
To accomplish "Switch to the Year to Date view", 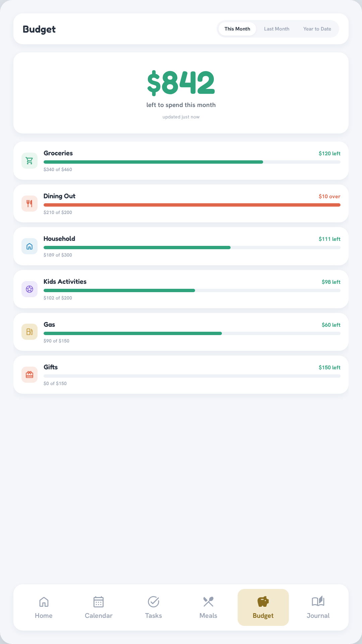I will tap(317, 29).
